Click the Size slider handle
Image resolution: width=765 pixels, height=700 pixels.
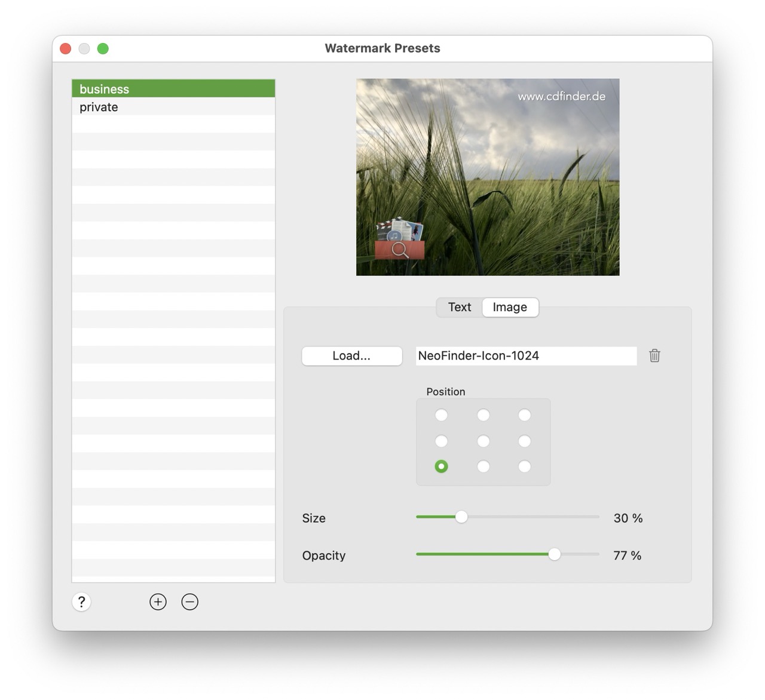[461, 517]
